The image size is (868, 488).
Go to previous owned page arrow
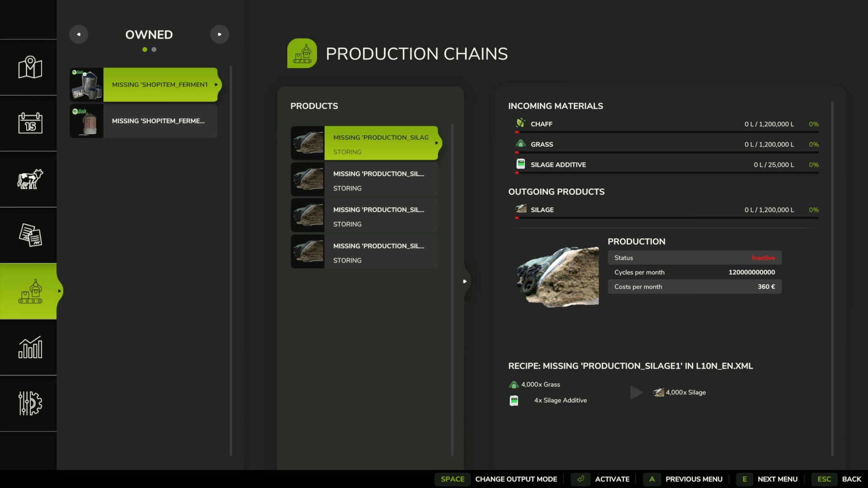[79, 34]
